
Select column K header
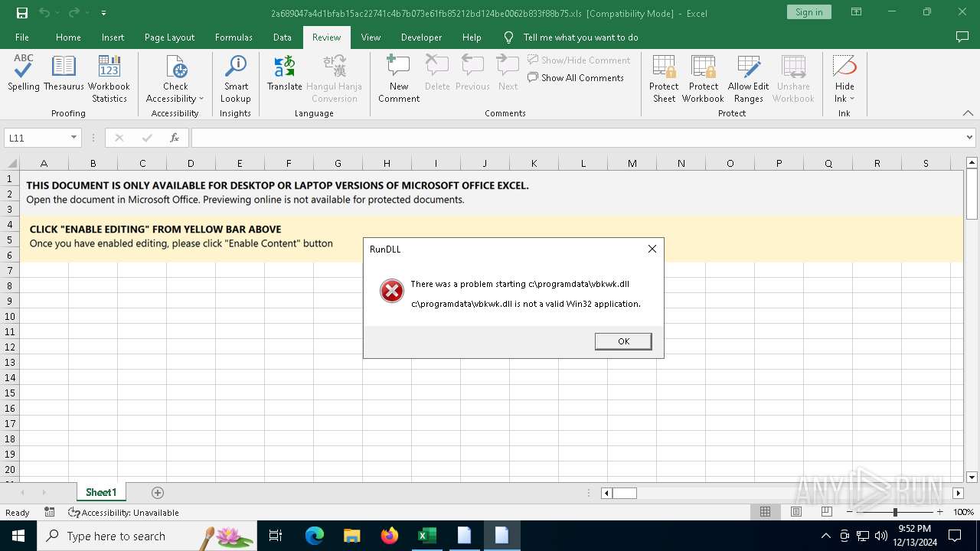pos(534,163)
